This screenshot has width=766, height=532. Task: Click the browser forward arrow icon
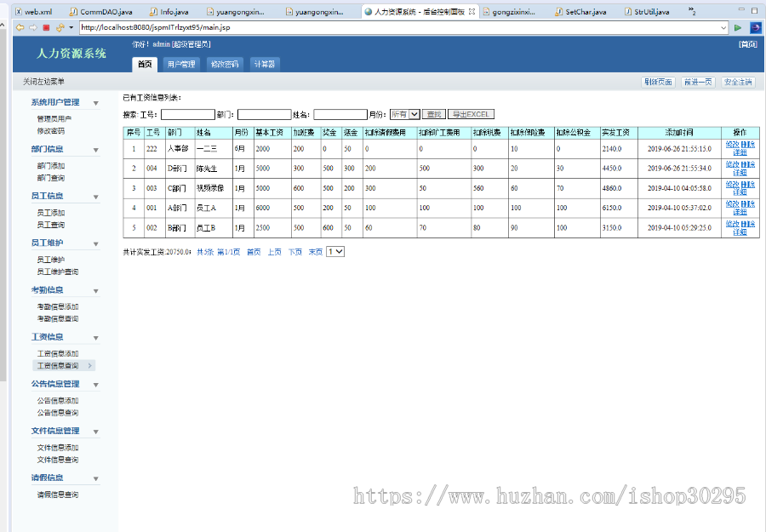click(32, 28)
